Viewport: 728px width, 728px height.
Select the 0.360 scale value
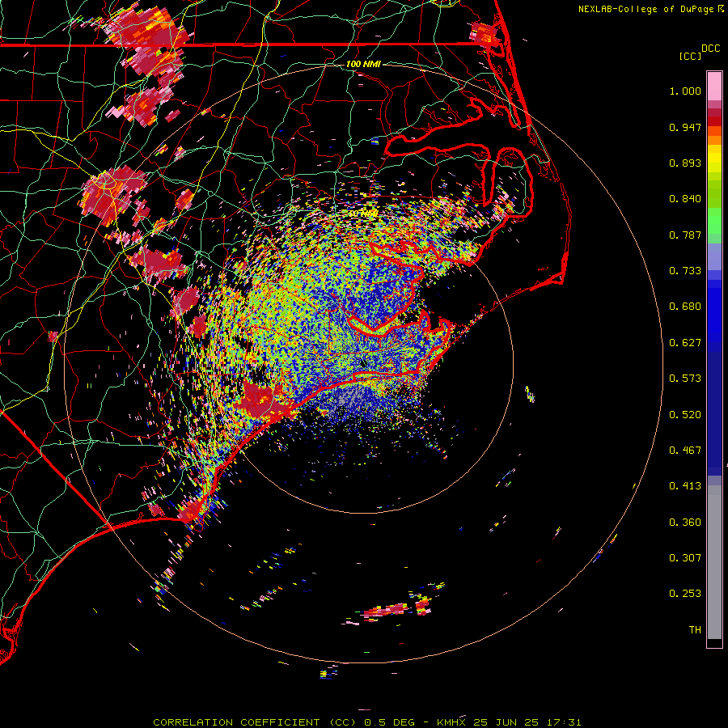tap(685, 523)
